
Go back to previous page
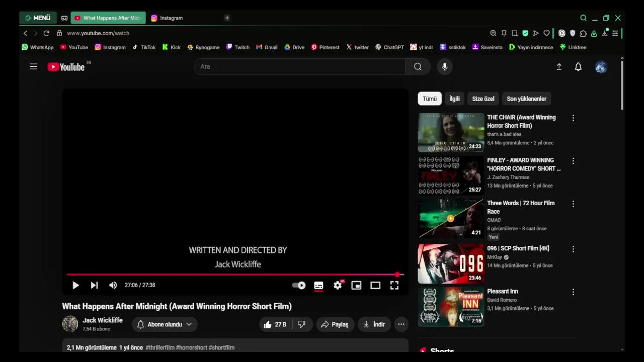click(x=25, y=33)
